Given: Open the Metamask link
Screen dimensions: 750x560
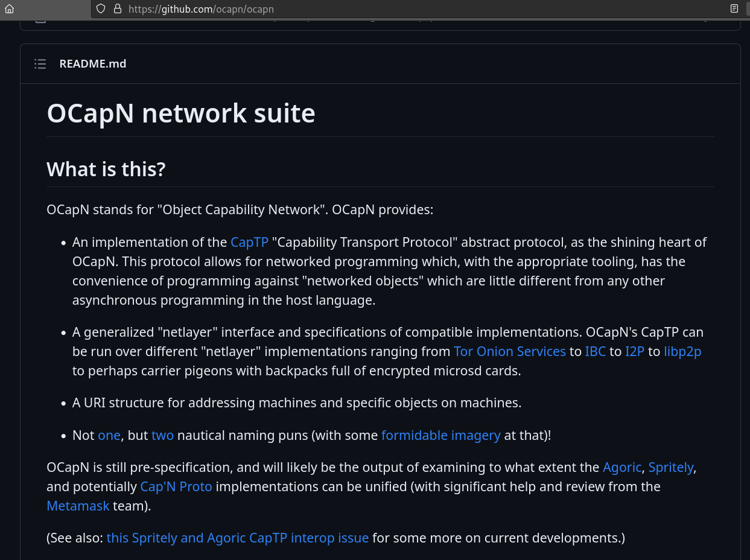Looking at the screenshot, I should pyautogui.click(x=78, y=506).
